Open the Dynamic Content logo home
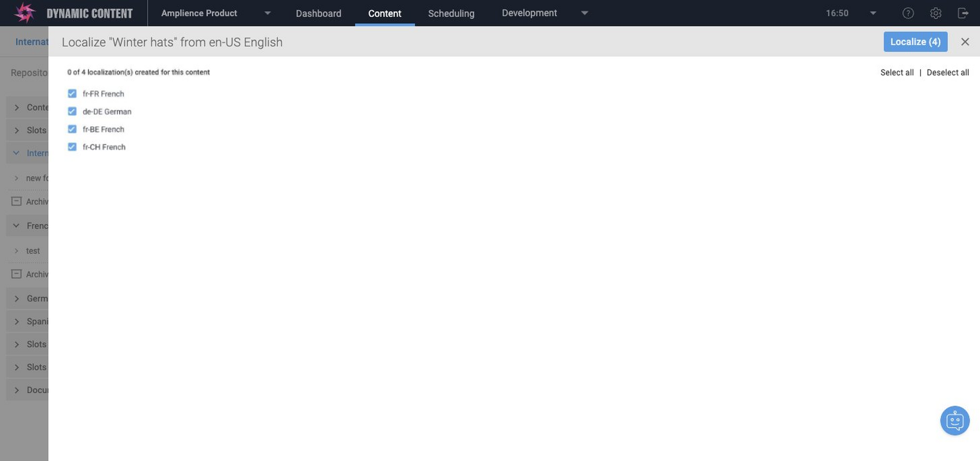 (73, 13)
